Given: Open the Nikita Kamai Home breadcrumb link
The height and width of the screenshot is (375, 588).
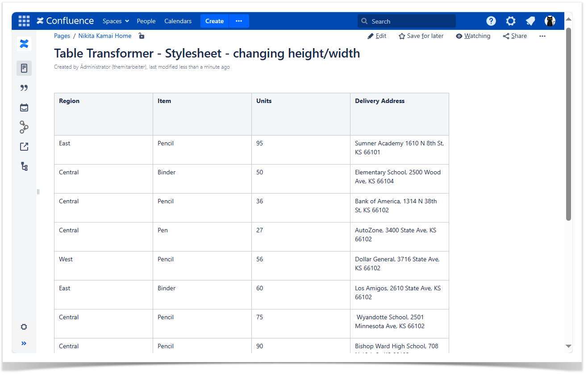Looking at the screenshot, I should click(x=105, y=36).
